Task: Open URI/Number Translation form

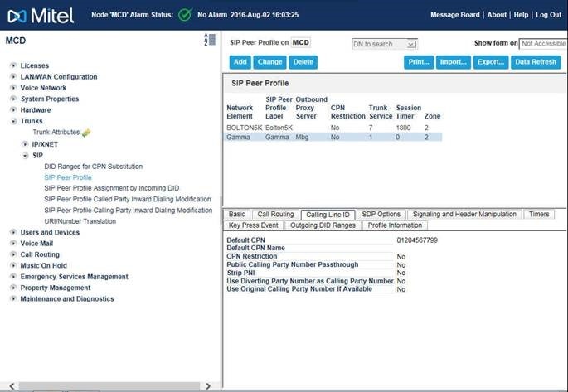Action: coord(80,221)
